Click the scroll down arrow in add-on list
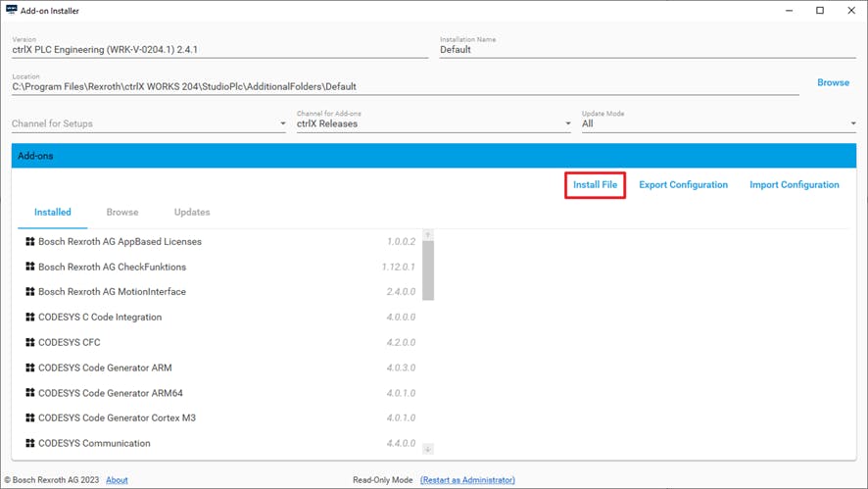The height and width of the screenshot is (489, 868). click(428, 449)
